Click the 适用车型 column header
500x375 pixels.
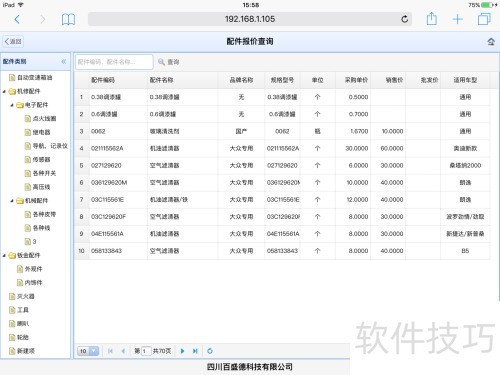click(x=465, y=80)
